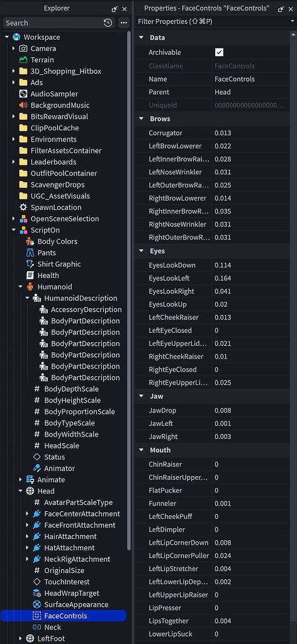The height and width of the screenshot is (644, 297).
Task: Select the Neck item under Head
Action: click(53, 627)
